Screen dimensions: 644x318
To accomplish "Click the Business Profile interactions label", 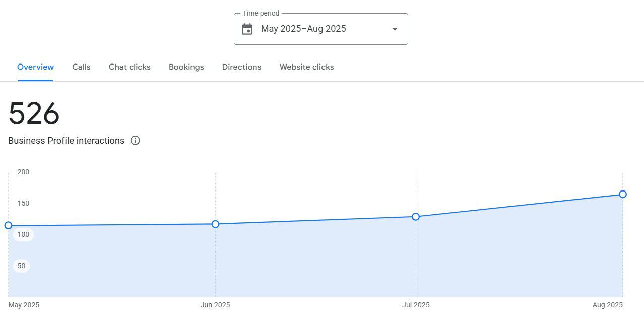I will click(x=66, y=141).
